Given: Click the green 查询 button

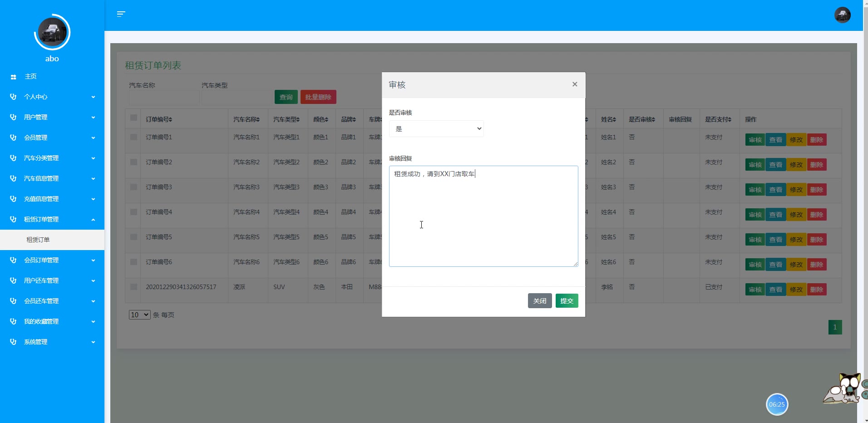Looking at the screenshot, I should click(x=286, y=97).
